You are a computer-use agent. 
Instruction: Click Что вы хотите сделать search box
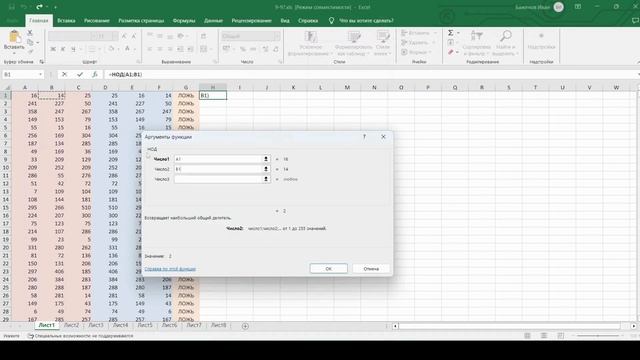366,20
